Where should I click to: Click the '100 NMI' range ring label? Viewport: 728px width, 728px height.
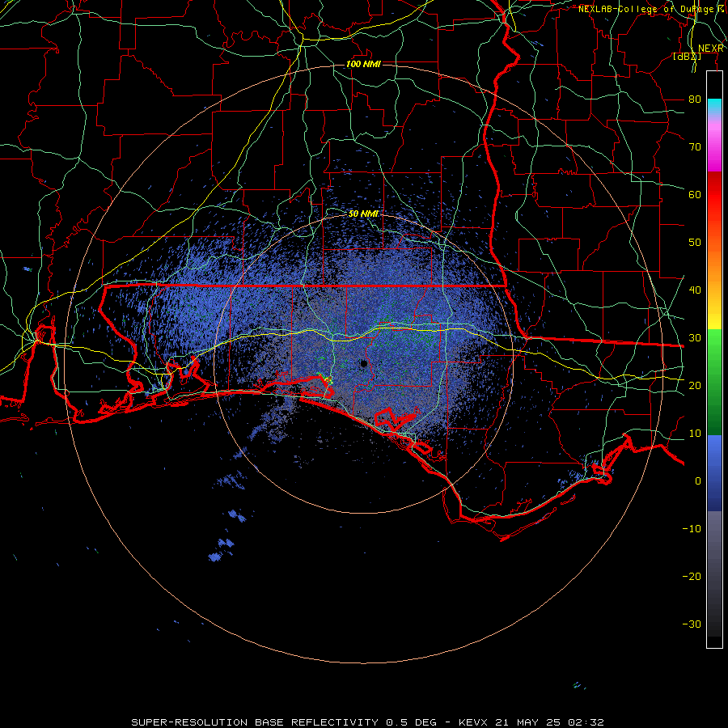[363, 64]
